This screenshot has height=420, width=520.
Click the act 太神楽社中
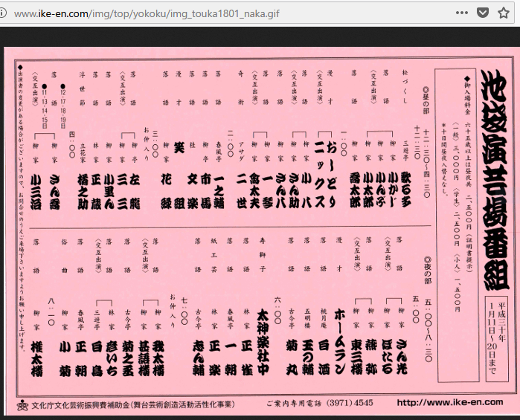tap(263, 342)
